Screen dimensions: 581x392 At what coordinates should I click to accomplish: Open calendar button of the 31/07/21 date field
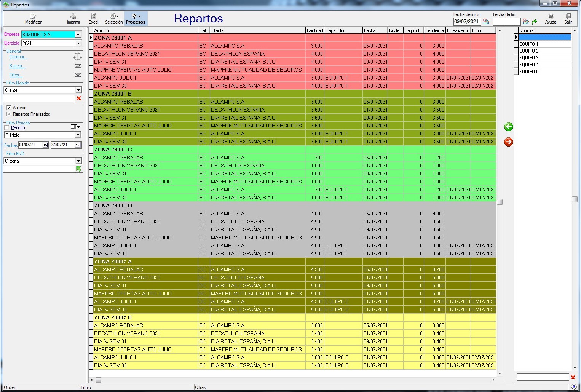click(78, 145)
